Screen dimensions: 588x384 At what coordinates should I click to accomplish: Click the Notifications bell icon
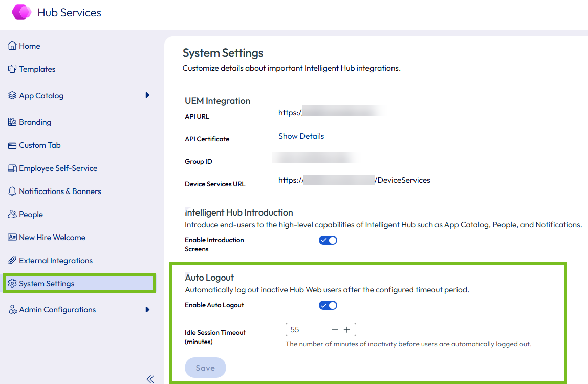pos(12,191)
